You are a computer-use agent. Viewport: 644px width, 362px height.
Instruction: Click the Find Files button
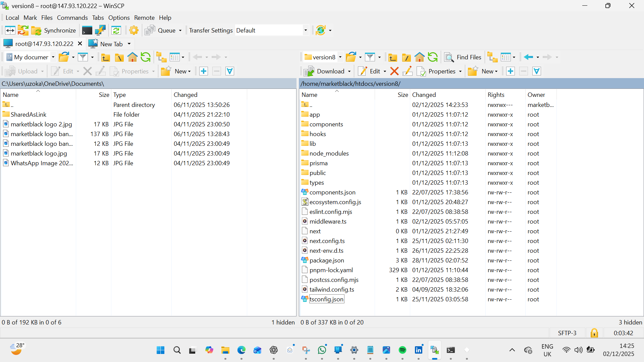(x=463, y=57)
